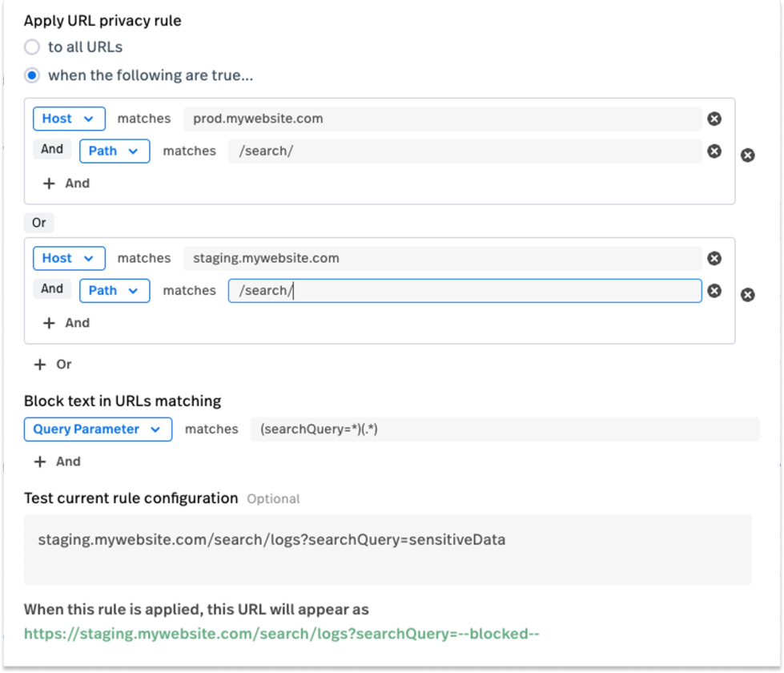Open the Host dropdown in the first group

69,119
